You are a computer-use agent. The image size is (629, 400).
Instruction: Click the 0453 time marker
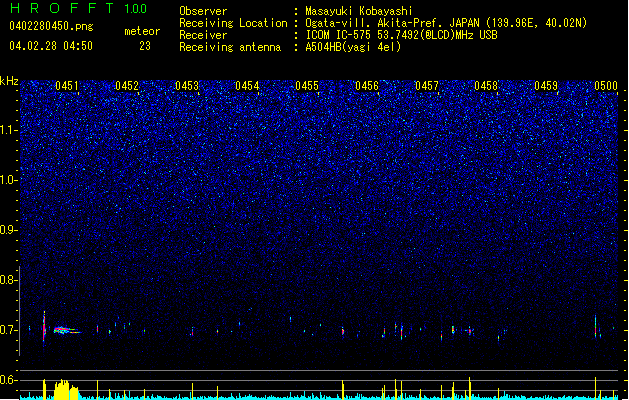(187, 86)
